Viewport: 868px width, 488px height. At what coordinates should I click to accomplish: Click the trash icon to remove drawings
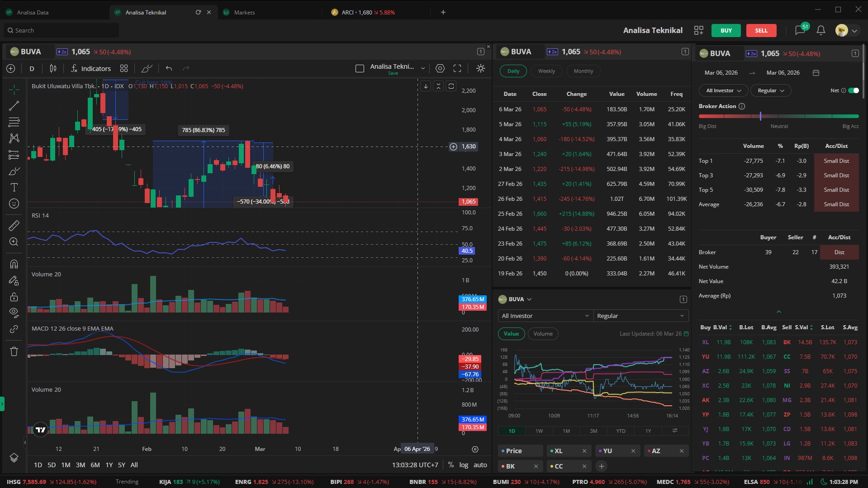click(x=14, y=351)
